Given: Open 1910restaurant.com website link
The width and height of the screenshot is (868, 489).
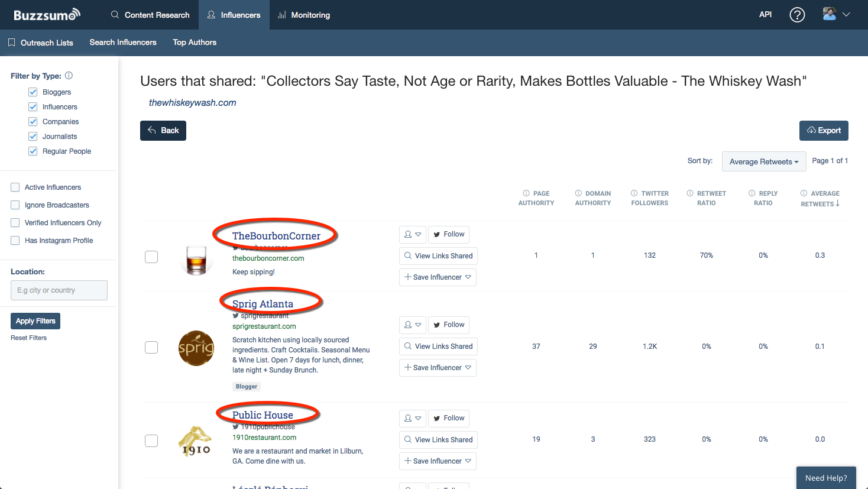Looking at the screenshot, I should tap(264, 438).
